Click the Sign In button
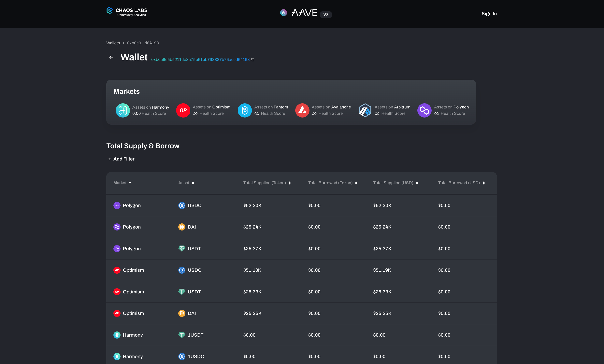Image resolution: width=604 pixels, height=364 pixels. [x=489, y=14]
